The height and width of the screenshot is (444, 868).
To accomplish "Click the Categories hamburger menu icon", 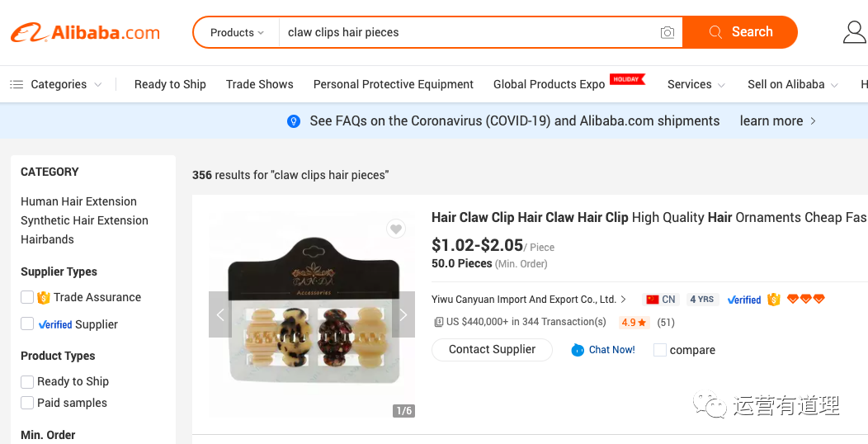I will click(x=17, y=84).
